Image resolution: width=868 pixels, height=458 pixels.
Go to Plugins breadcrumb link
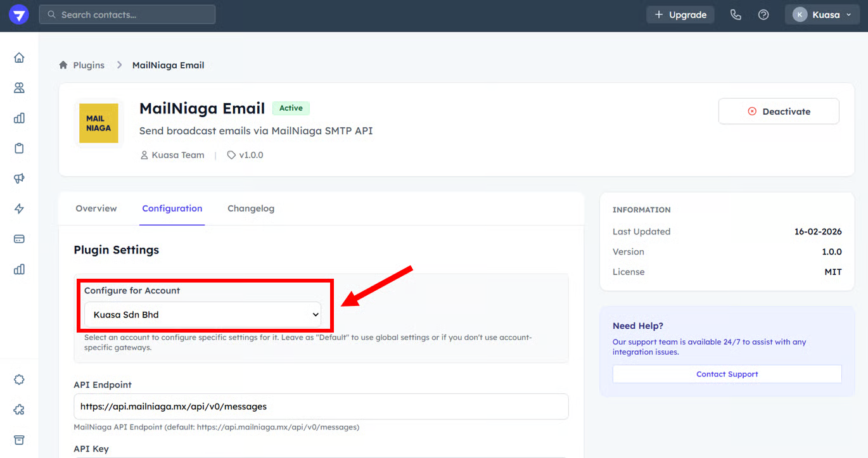[88, 65]
